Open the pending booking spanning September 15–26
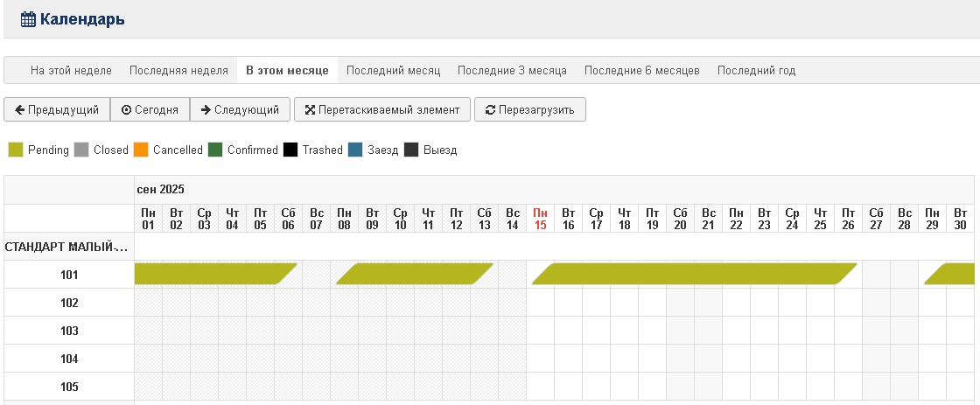The image size is (980, 405). (694, 274)
